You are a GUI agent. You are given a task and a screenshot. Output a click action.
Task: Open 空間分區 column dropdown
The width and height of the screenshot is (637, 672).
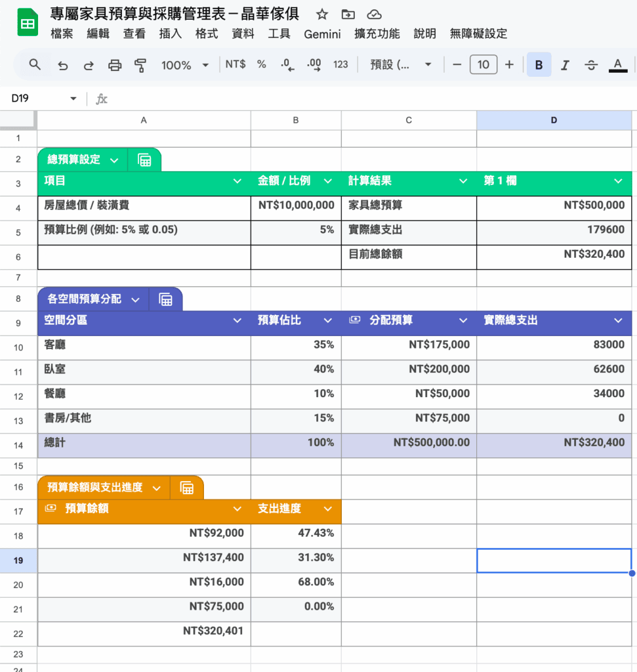(237, 320)
